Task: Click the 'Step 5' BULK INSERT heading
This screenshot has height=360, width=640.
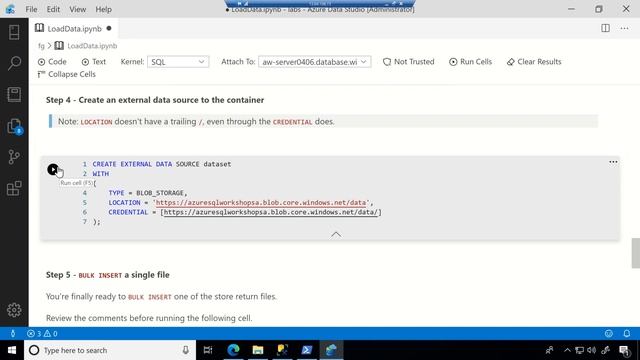Action: [x=107, y=275]
